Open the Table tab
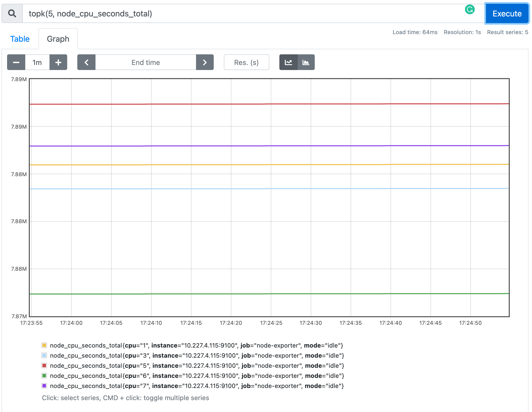This screenshot has width=532, height=412. pyautogui.click(x=20, y=39)
